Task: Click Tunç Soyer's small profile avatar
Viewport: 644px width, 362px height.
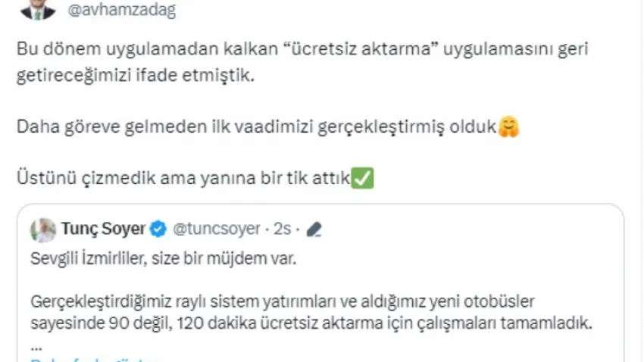Action: (43, 229)
